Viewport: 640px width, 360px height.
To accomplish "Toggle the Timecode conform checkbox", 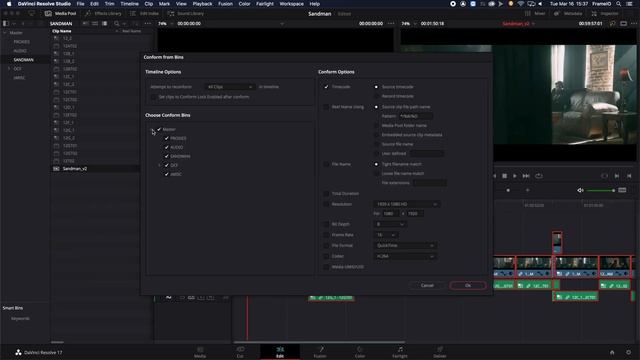I will 326,87.
